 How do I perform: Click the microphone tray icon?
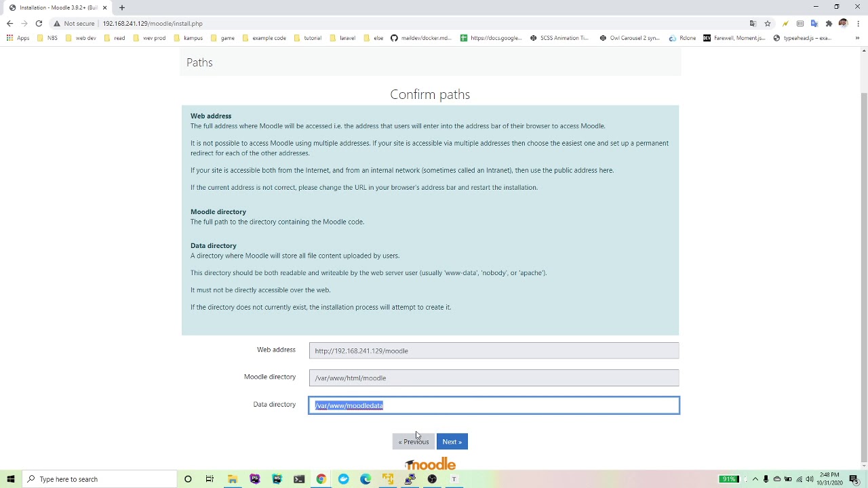pos(766,479)
